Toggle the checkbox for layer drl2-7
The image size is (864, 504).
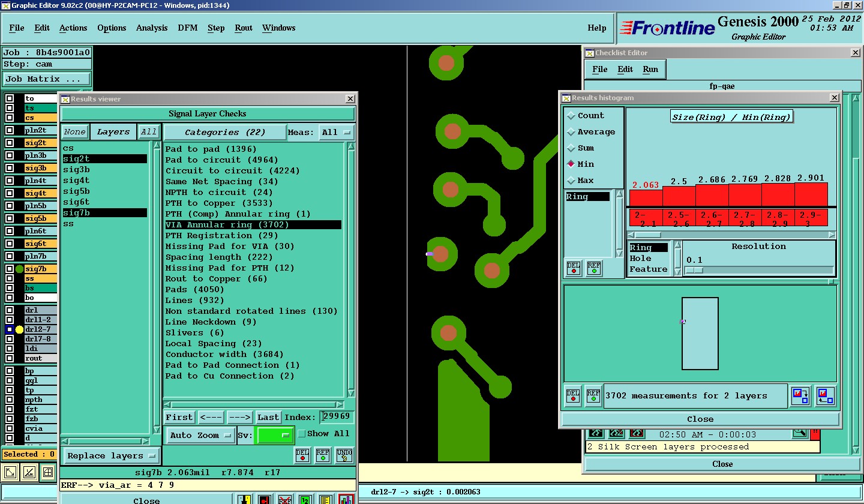(10, 329)
